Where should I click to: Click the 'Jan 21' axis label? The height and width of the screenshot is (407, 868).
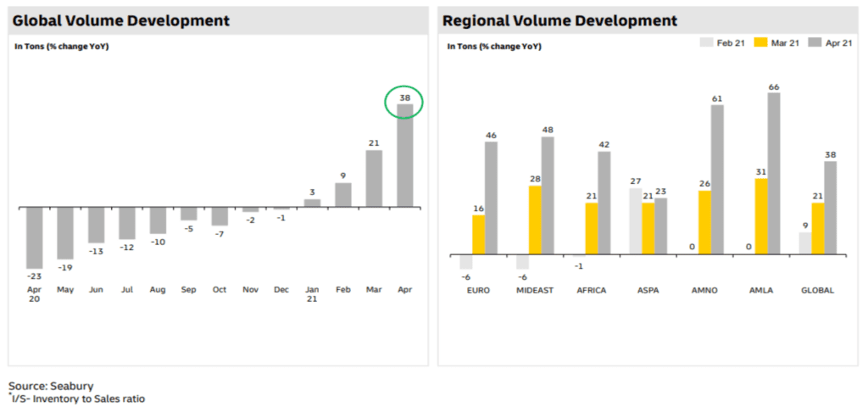click(x=312, y=294)
